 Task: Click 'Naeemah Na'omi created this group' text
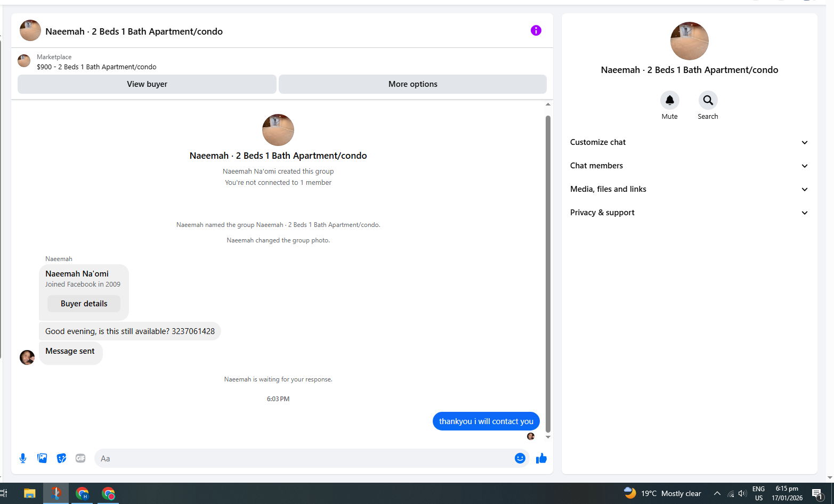pyautogui.click(x=278, y=172)
